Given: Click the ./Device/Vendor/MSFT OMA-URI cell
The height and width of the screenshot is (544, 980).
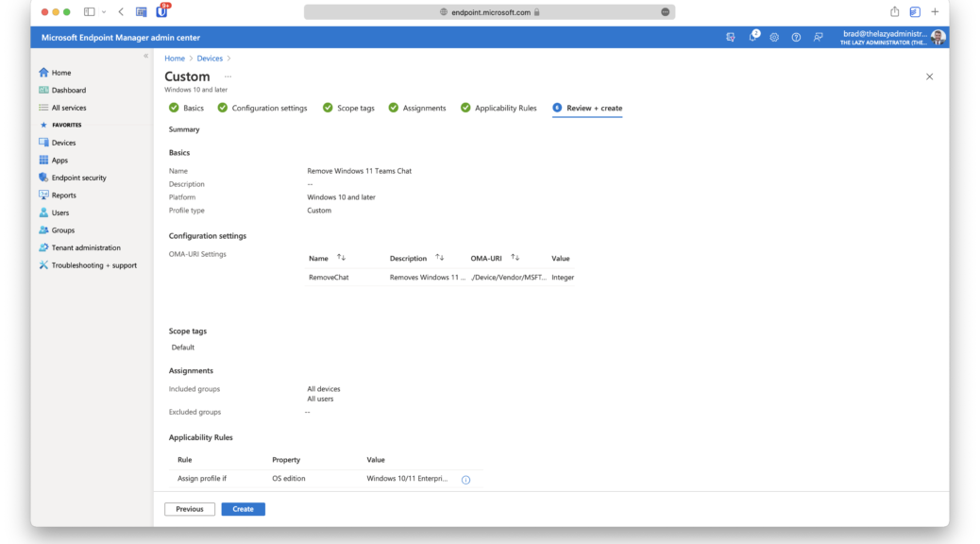Looking at the screenshot, I should 509,277.
